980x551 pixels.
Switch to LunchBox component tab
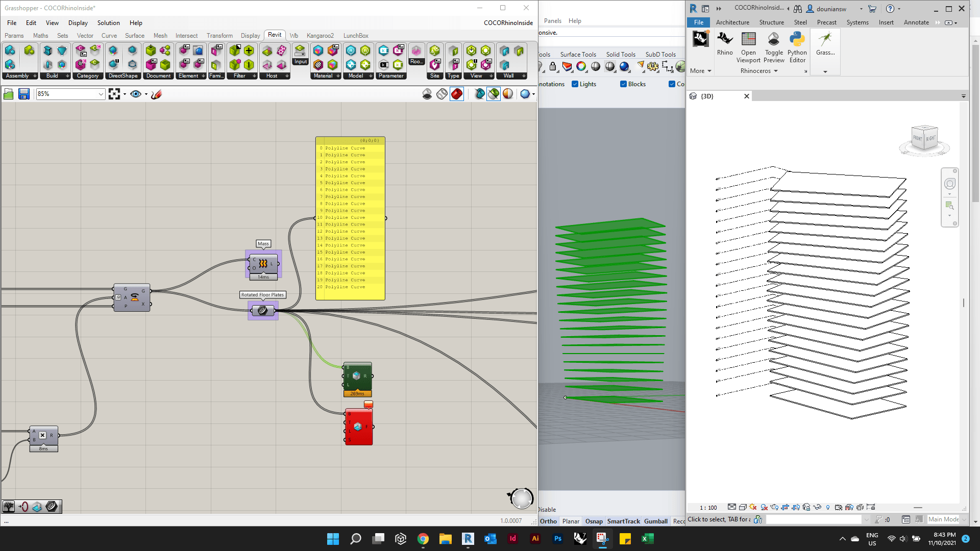coord(356,36)
